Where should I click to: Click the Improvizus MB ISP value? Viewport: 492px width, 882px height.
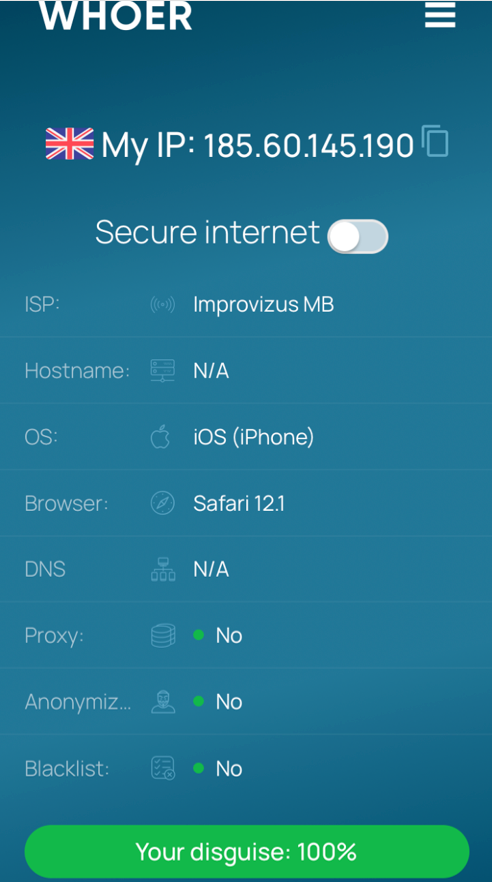tap(264, 305)
